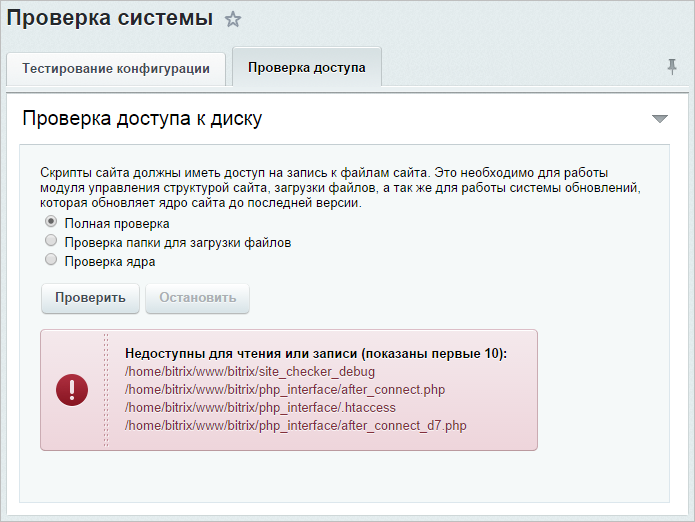This screenshot has width=695, height=522.
Task: Click the after_connect_d7.php path
Action: 296,425
